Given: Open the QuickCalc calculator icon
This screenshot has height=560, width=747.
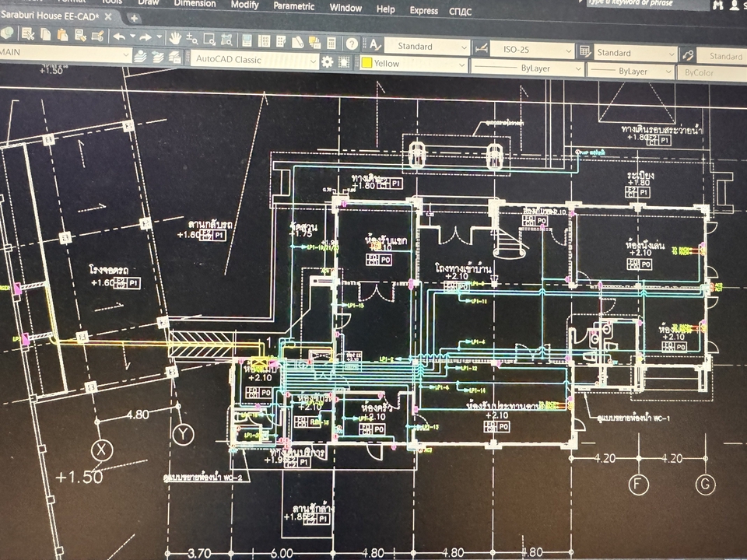Looking at the screenshot, I should point(331,44).
